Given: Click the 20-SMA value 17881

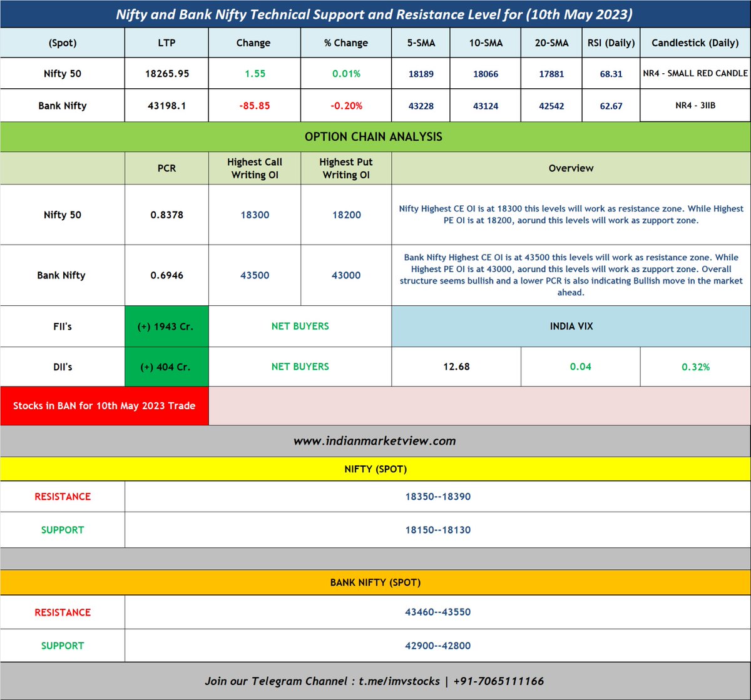Looking at the screenshot, I should click(551, 74).
